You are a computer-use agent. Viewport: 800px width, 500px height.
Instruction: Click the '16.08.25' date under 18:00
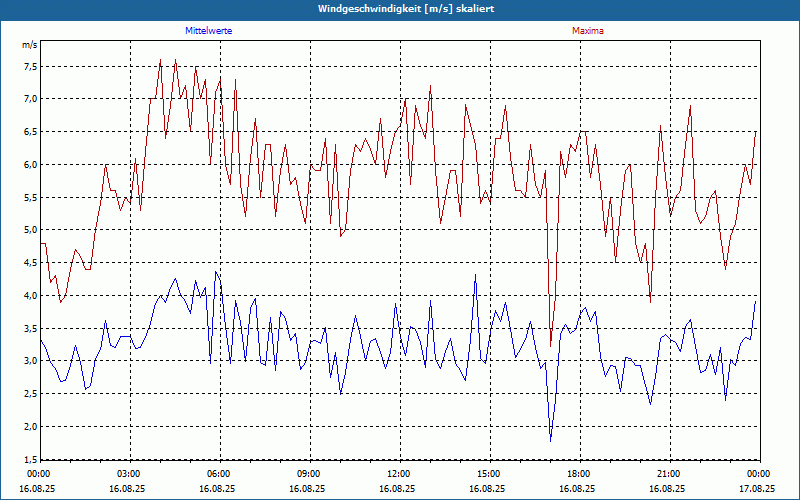pos(577,488)
